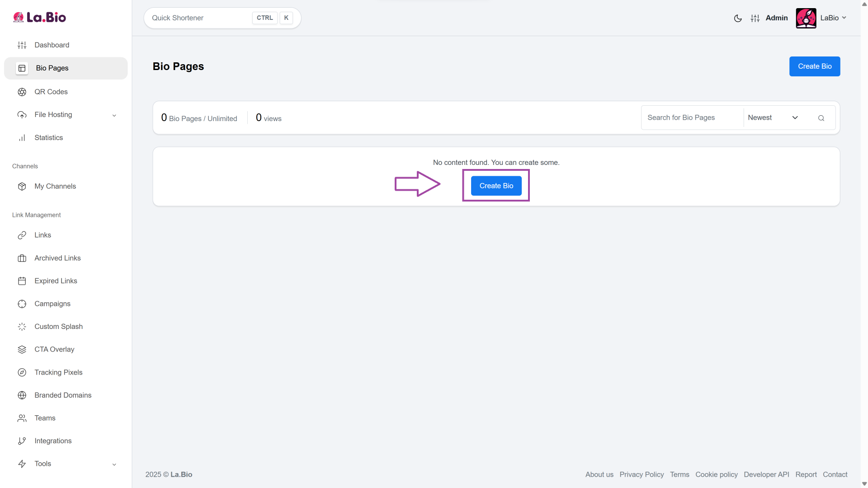Screen dimensions: 868x488
Task: Open the Branded Domains page
Action: (x=63, y=395)
